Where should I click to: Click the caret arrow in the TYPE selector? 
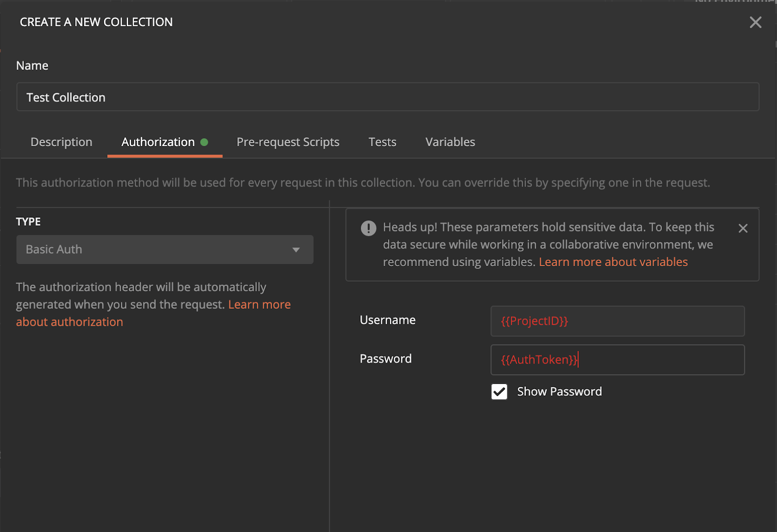click(x=296, y=250)
